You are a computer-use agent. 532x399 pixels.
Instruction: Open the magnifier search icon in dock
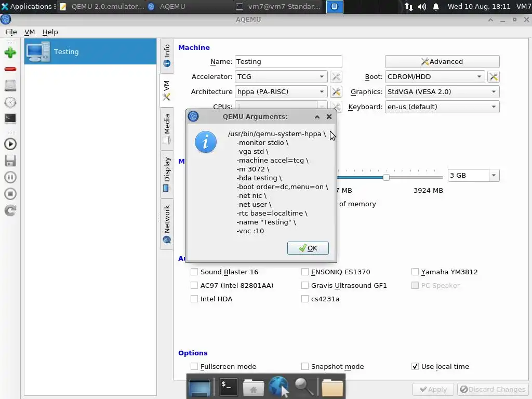(304, 387)
